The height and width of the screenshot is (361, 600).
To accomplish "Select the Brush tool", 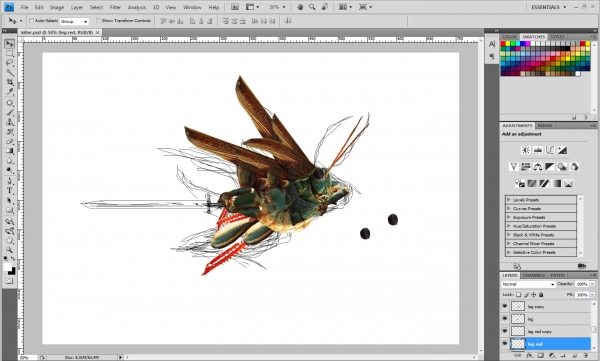I will [10, 112].
